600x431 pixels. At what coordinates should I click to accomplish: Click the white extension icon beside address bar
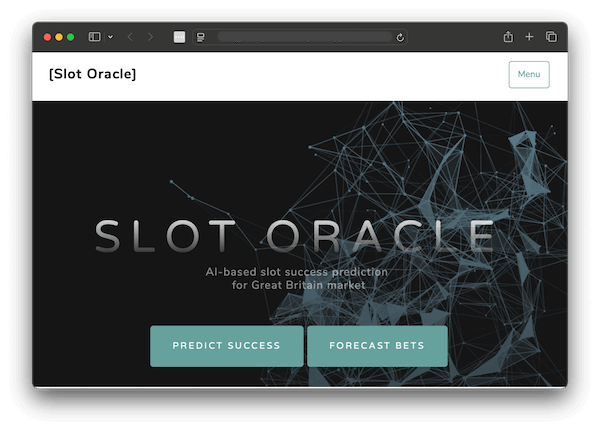[179, 37]
